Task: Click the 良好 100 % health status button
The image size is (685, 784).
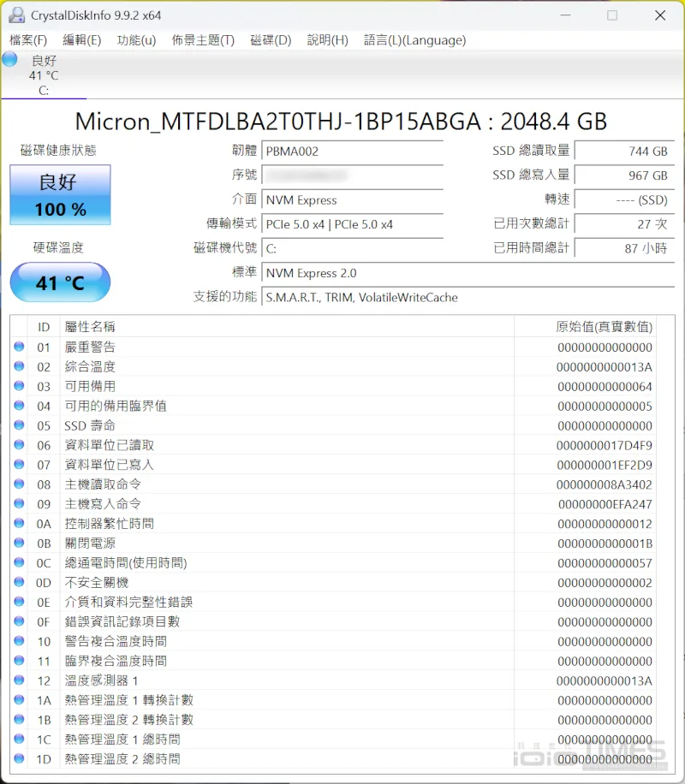Action: click(60, 195)
